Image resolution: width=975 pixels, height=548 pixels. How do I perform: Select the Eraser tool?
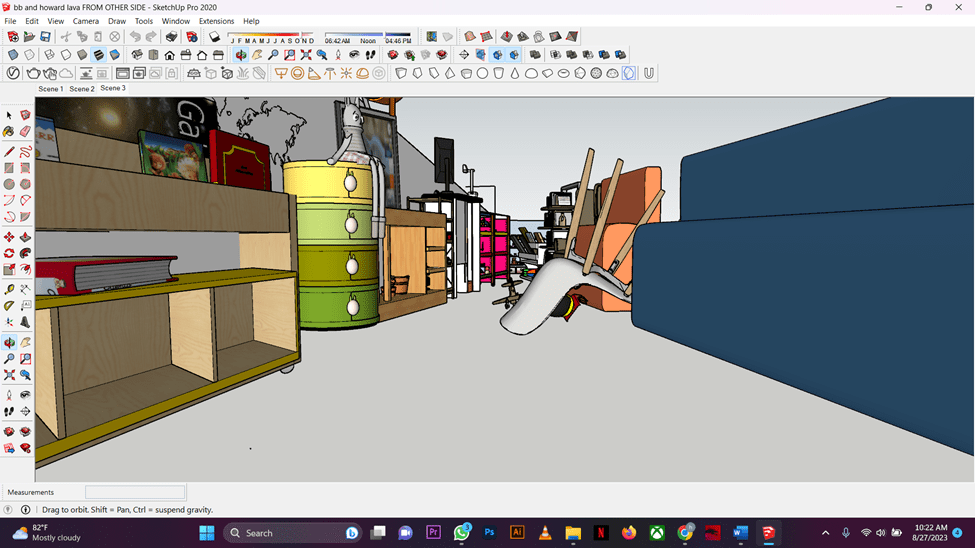pos(25,132)
